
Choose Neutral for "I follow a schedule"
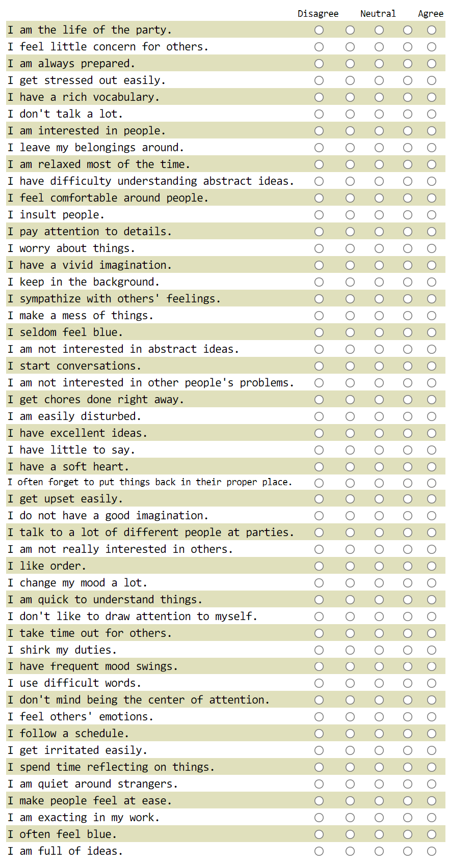click(x=379, y=734)
